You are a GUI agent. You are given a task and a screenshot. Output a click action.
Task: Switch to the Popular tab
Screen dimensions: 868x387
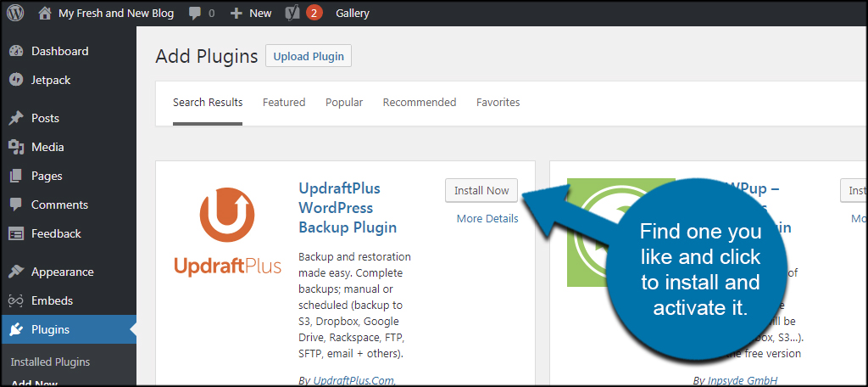point(344,103)
